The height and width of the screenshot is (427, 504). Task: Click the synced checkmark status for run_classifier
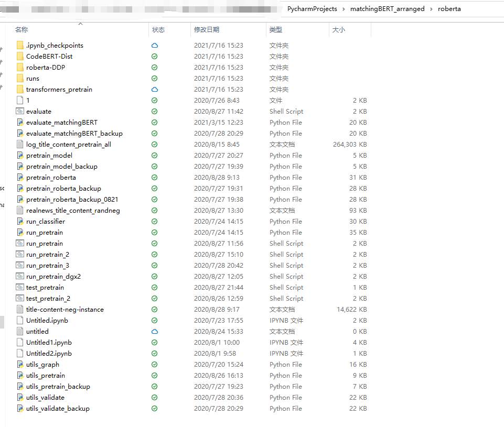155,222
